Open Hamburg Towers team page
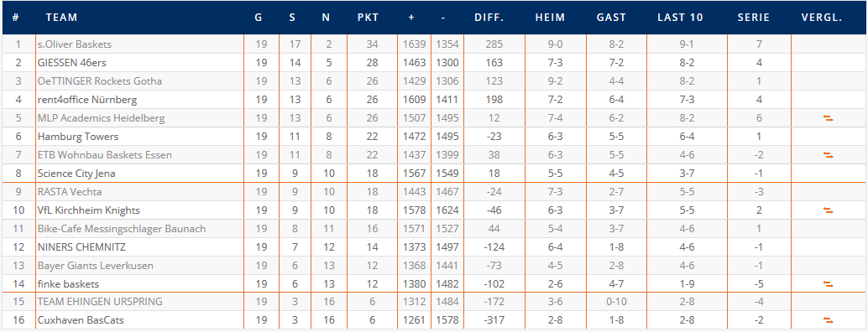The width and height of the screenshot is (868, 332). (x=78, y=137)
